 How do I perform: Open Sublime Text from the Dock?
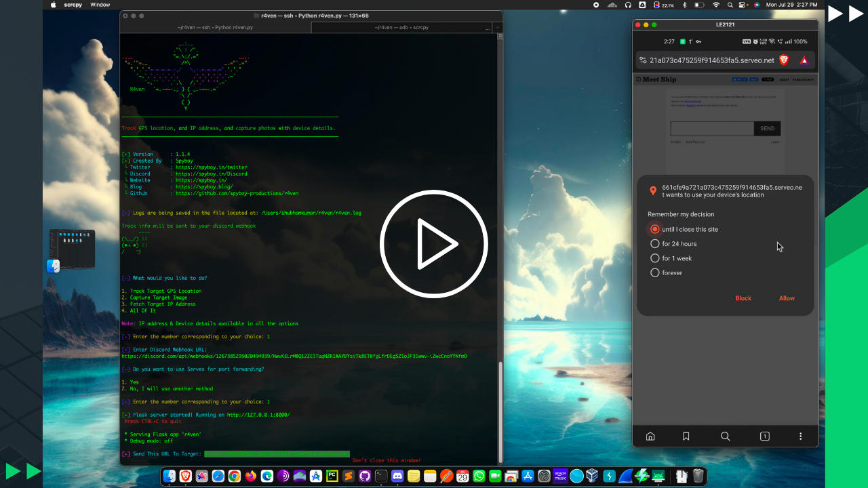pyautogui.click(x=349, y=476)
